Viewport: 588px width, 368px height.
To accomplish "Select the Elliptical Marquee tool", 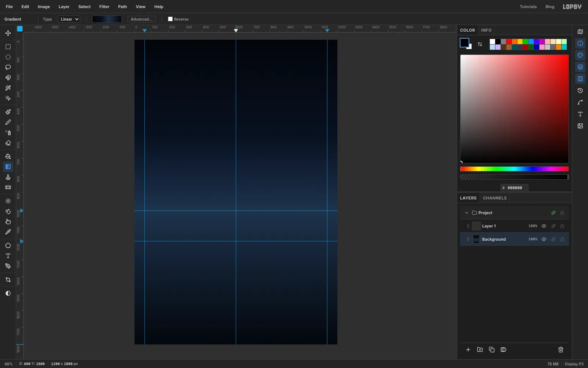I will [8, 57].
